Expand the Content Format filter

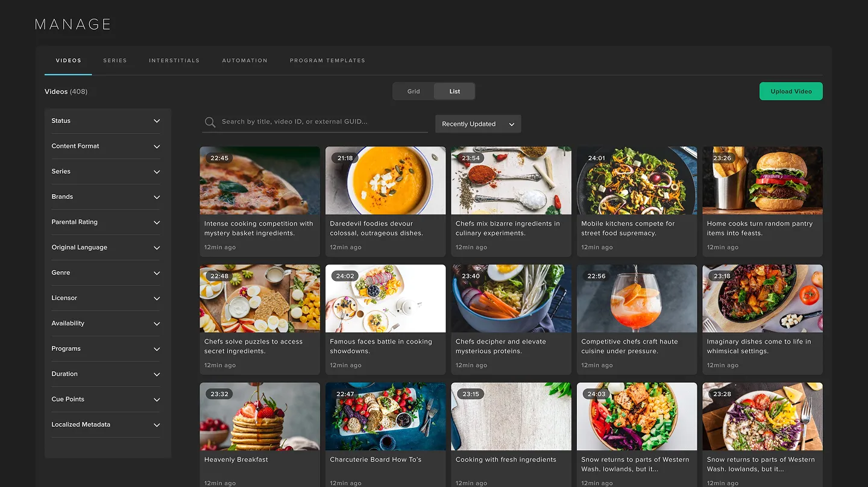(106, 146)
